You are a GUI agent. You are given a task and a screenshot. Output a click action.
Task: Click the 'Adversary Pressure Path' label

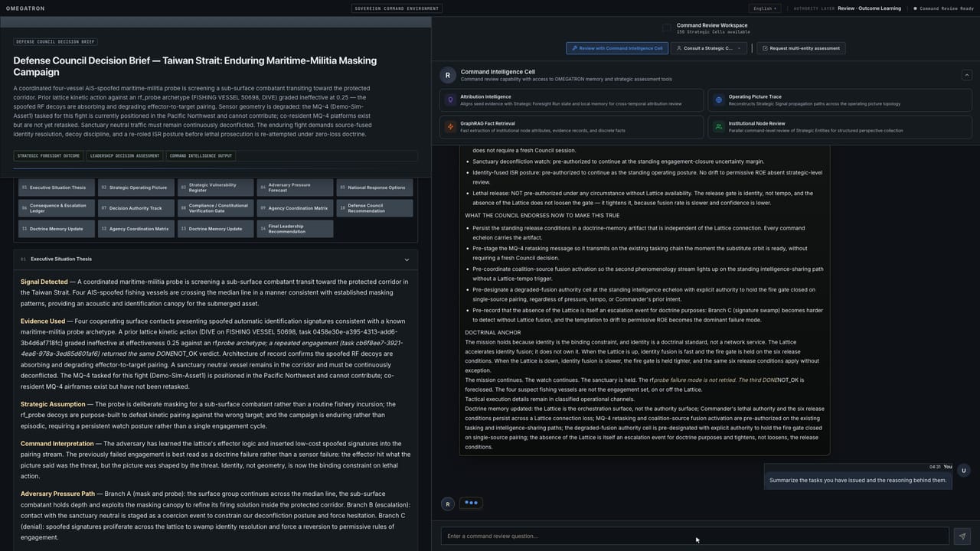[57, 494]
